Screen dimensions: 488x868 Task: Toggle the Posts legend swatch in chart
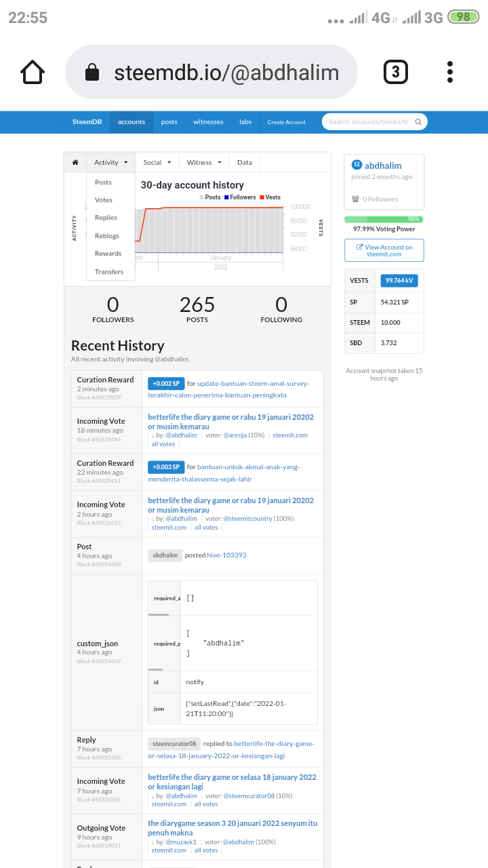[x=201, y=197]
